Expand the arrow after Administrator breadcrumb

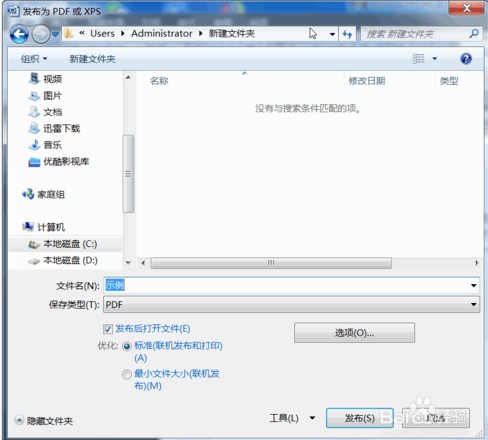(201, 34)
